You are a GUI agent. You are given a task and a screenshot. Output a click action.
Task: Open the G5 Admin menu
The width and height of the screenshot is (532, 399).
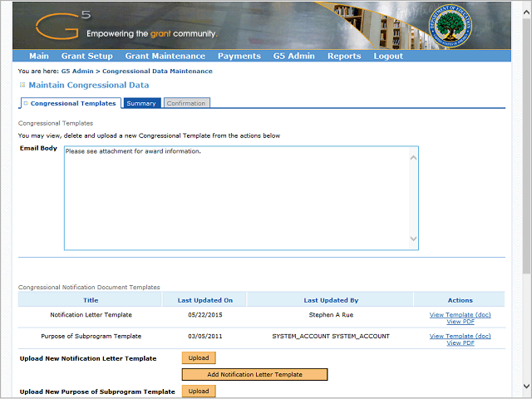click(294, 56)
